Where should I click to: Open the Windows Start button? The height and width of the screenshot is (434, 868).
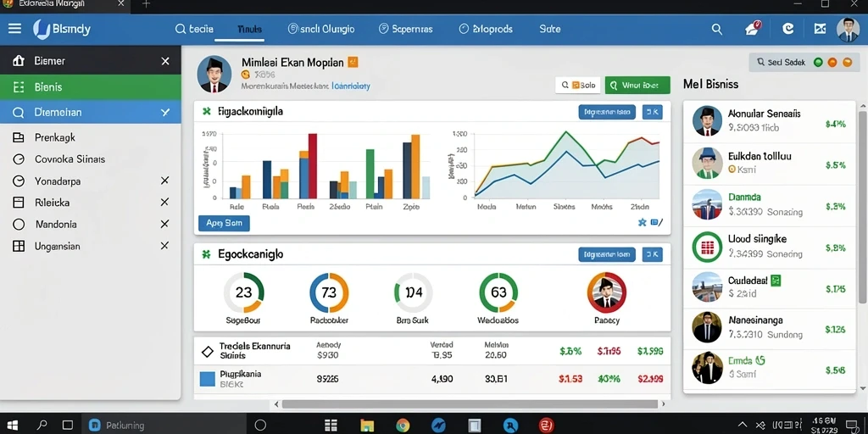click(x=13, y=426)
